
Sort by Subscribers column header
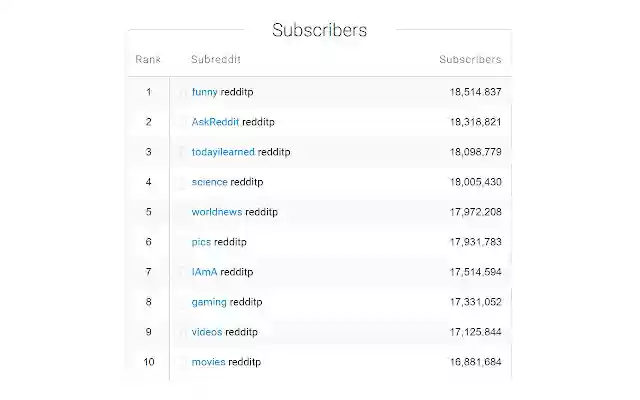470,60
